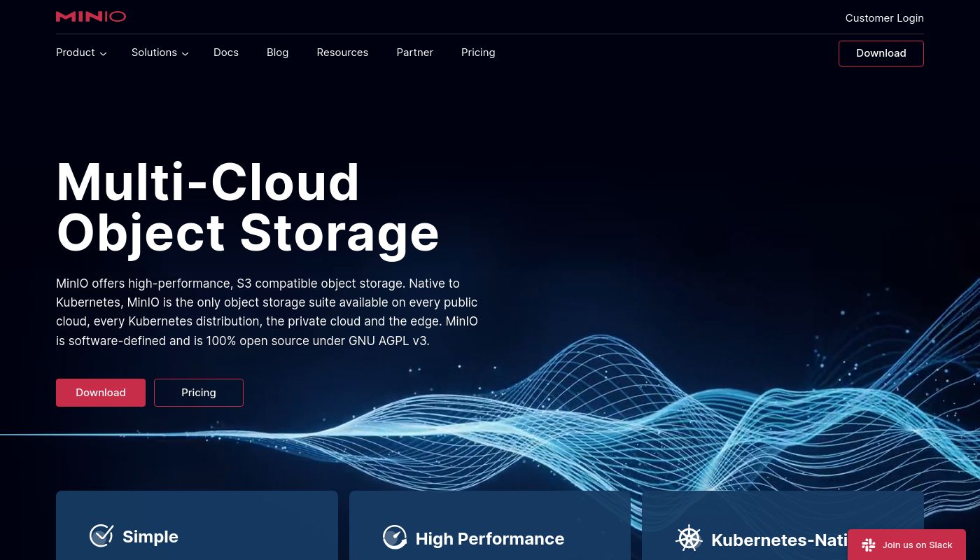Click the Slack logo icon

(x=869, y=545)
